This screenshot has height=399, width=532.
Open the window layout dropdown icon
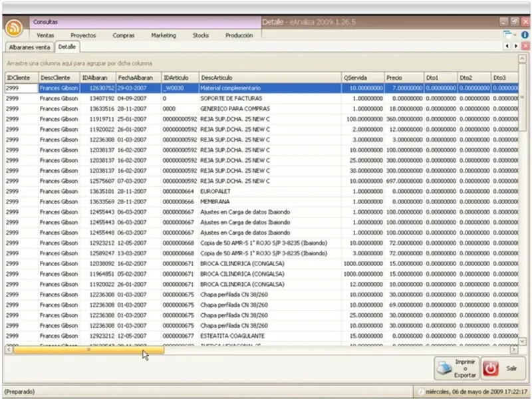(509, 35)
